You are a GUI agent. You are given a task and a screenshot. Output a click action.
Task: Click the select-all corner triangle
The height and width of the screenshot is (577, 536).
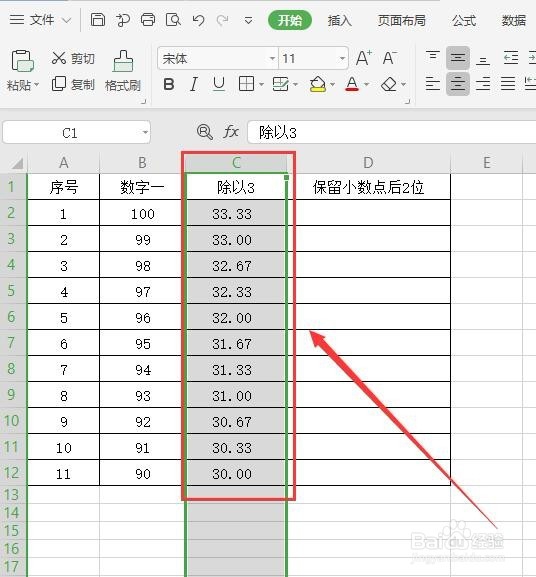pos(17,163)
